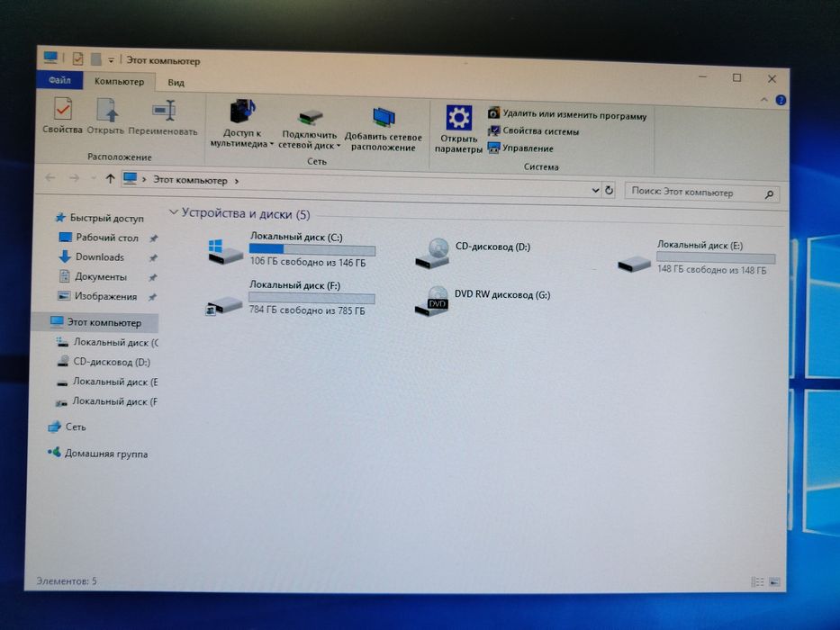Unpin Документы via its pin icon
The height and width of the screenshot is (630, 840).
coord(153,277)
